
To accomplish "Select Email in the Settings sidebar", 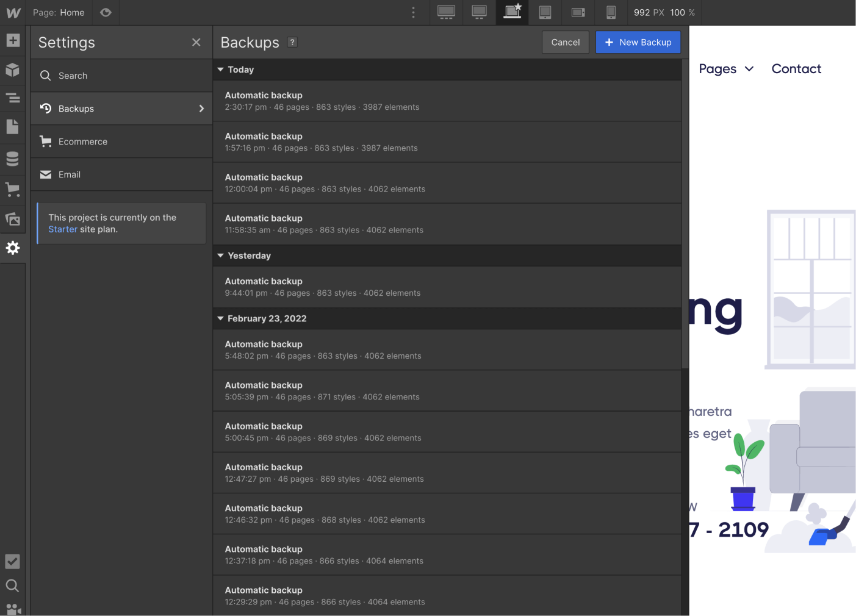I will [69, 174].
